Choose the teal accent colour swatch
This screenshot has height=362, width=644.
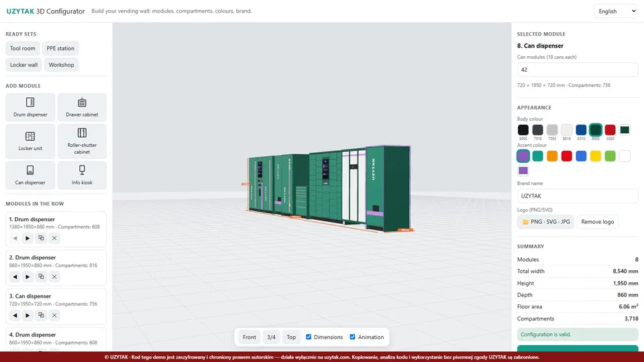537,156
